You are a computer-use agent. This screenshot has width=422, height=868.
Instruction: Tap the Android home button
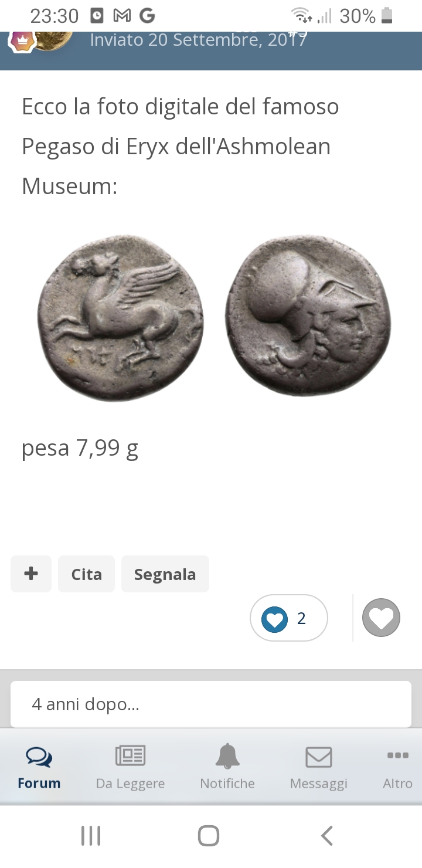[x=209, y=835]
